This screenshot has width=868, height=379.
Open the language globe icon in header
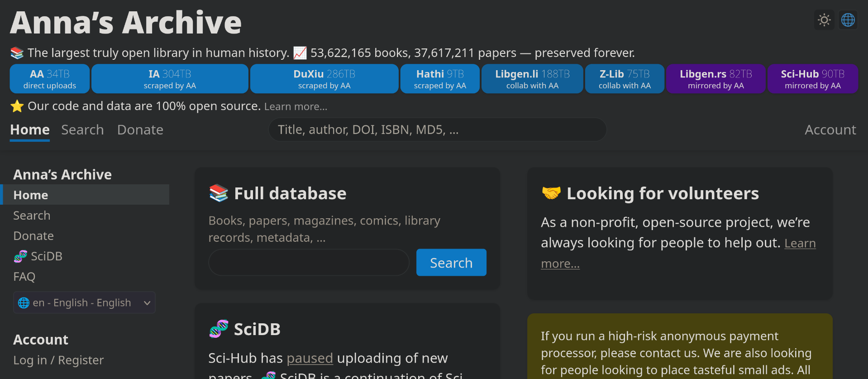click(x=848, y=20)
